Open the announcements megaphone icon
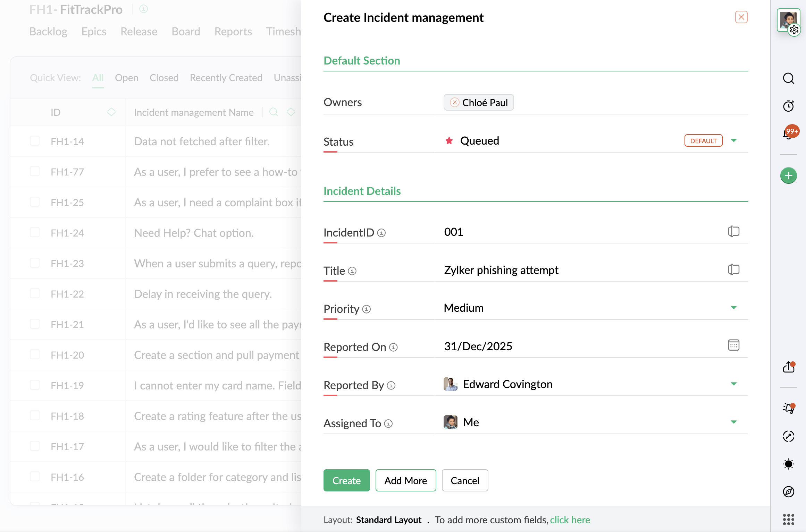This screenshot has height=532, width=806. pos(789,408)
